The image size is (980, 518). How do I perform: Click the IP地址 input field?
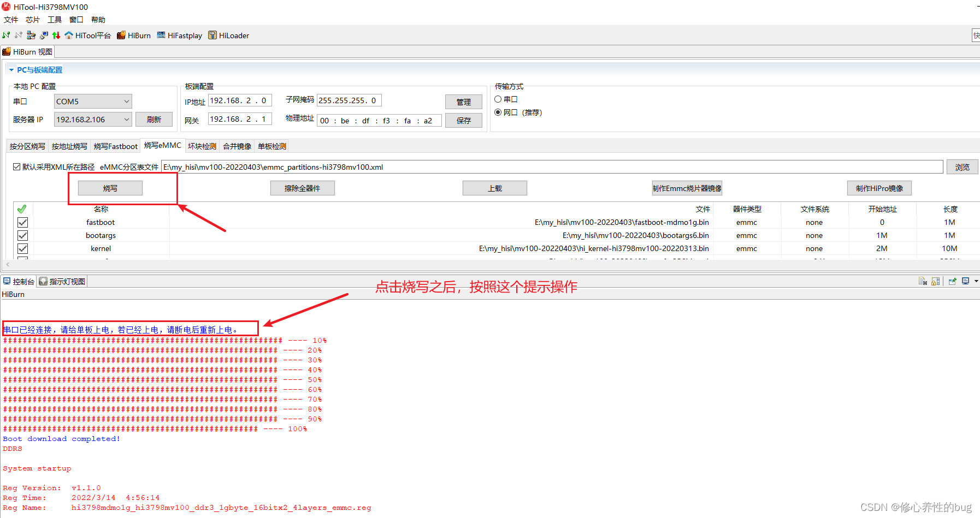coord(240,100)
